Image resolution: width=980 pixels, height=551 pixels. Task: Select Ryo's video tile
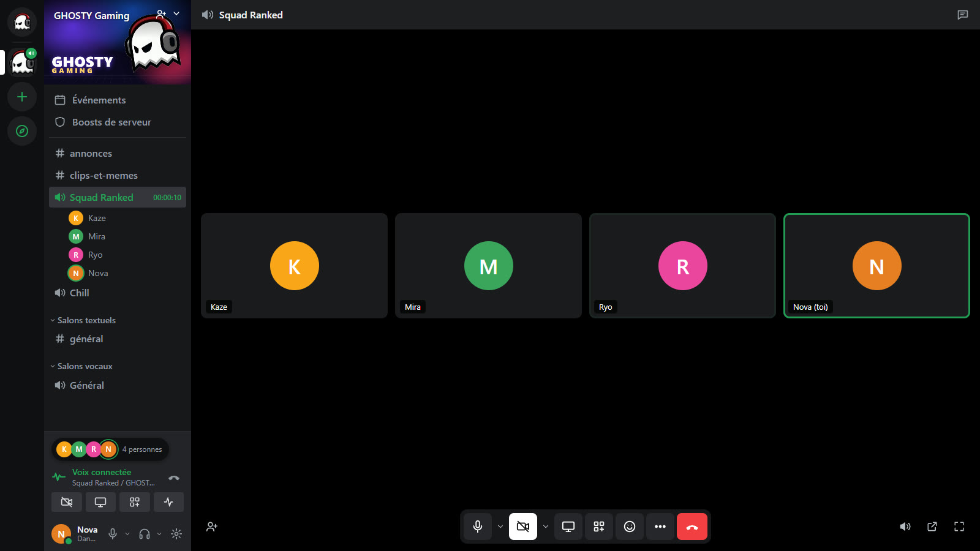click(x=682, y=266)
